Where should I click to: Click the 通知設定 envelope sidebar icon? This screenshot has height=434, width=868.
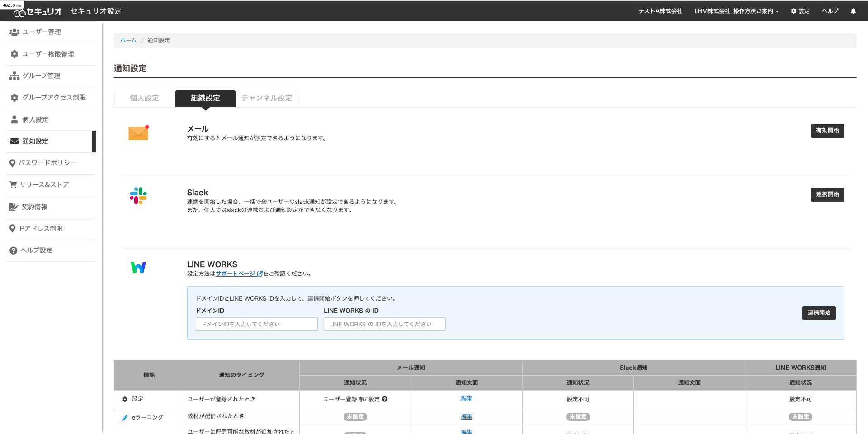pos(14,141)
